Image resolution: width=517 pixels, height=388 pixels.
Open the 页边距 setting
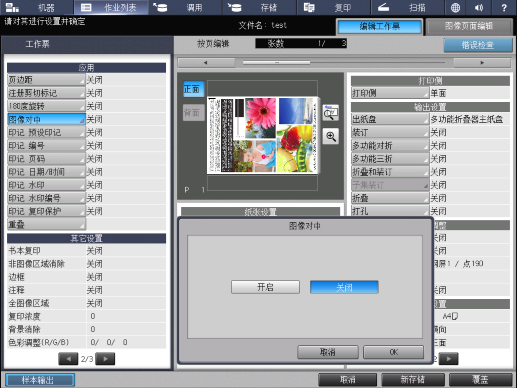(x=46, y=80)
